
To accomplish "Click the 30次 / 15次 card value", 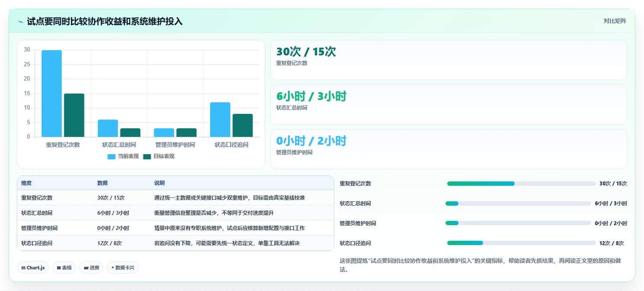I will 306,52.
